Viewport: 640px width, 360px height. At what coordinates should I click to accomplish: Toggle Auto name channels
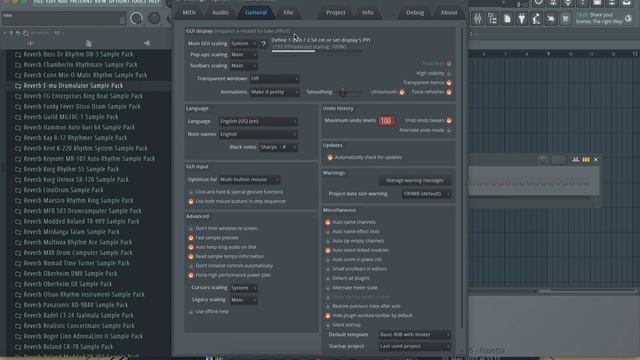point(328,222)
